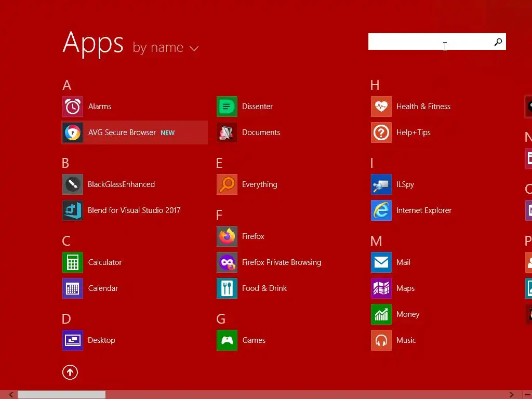Click the 'ILSpy' label text
The height and width of the screenshot is (399, 532).
(x=405, y=184)
